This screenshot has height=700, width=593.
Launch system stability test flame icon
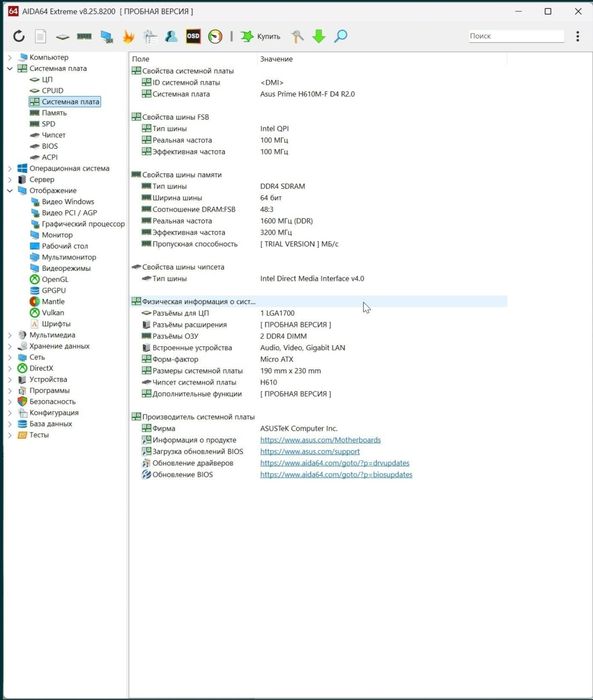click(x=129, y=36)
